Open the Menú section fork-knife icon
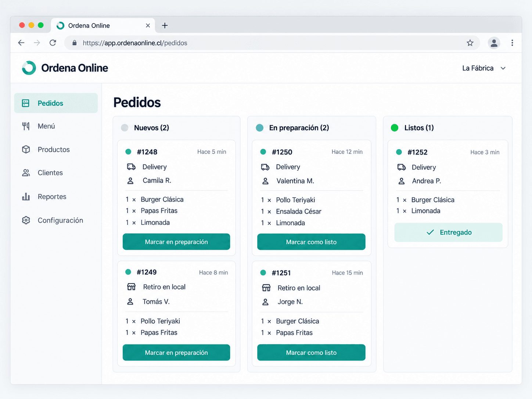Viewport: 532px width, 399px height. click(x=26, y=126)
